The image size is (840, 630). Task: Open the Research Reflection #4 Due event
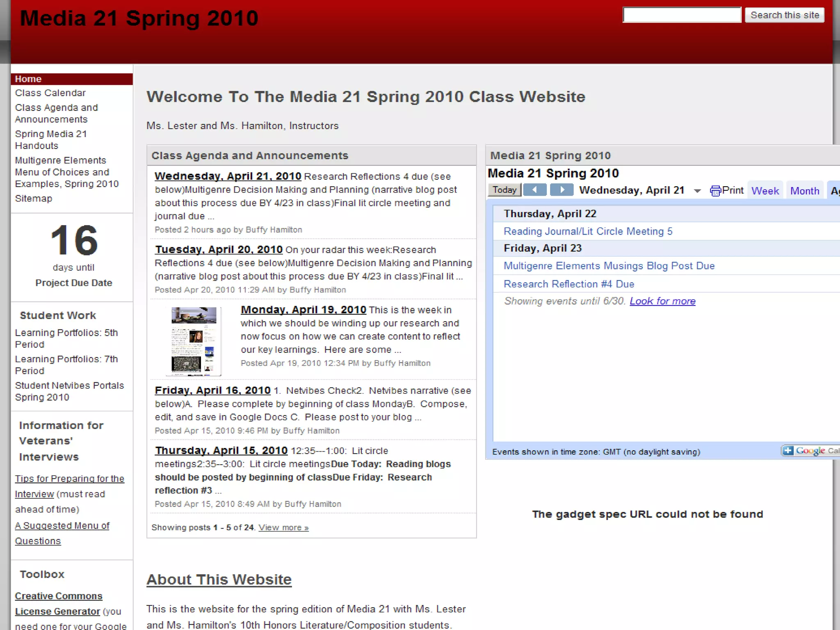(568, 284)
